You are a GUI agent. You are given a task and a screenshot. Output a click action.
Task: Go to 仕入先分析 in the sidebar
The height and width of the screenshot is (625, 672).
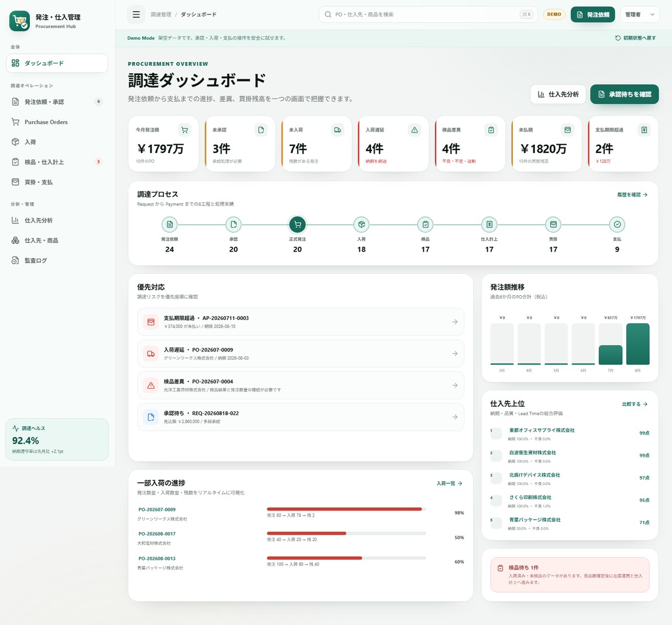tap(57, 220)
